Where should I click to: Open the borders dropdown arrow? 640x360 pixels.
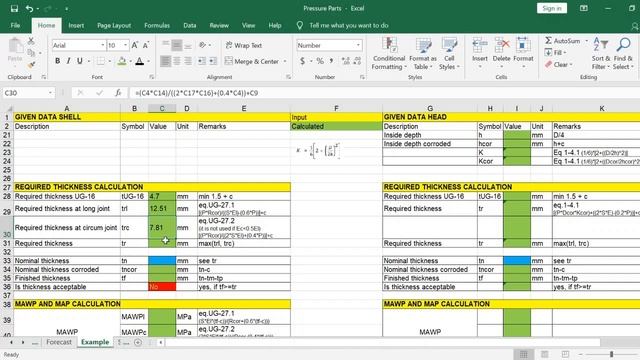(x=109, y=61)
